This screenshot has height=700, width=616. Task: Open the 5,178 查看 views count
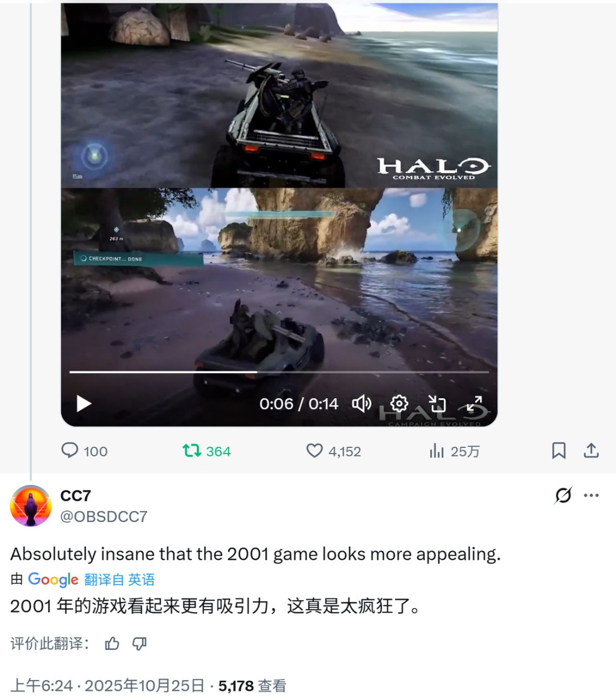click(x=252, y=685)
